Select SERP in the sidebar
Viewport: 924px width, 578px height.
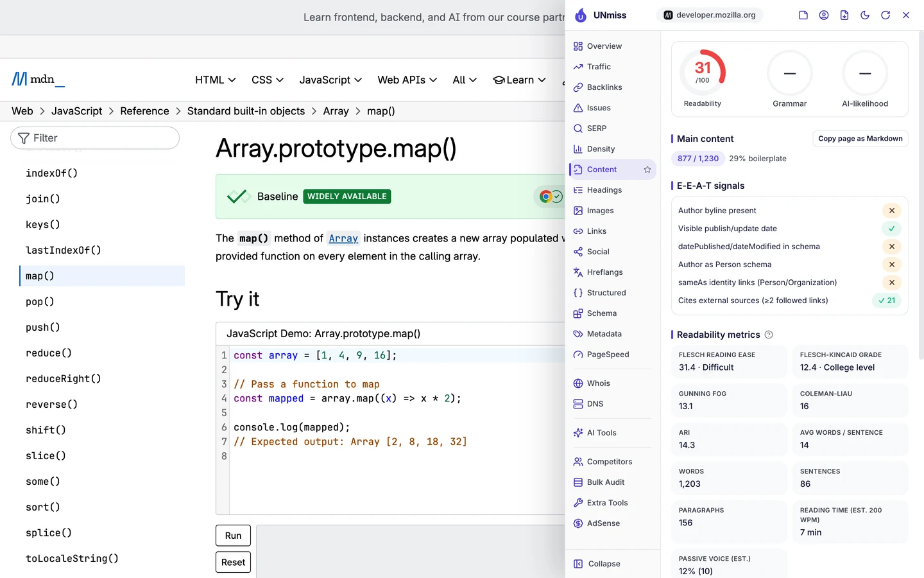[x=612, y=128]
